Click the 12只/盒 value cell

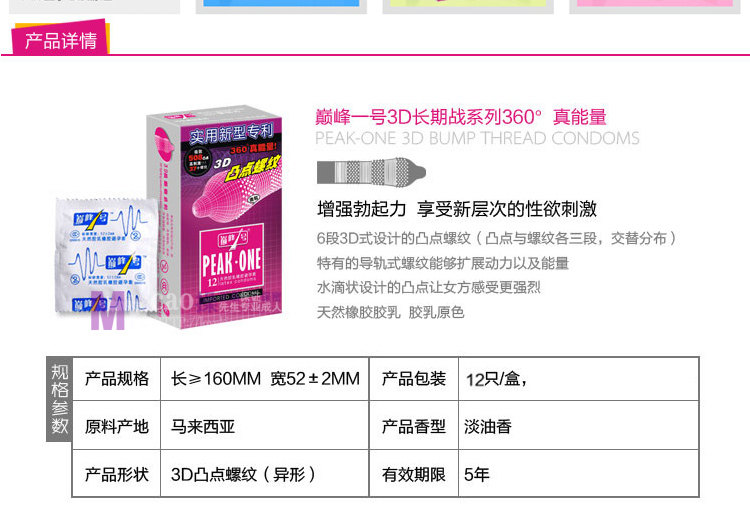pos(579,379)
